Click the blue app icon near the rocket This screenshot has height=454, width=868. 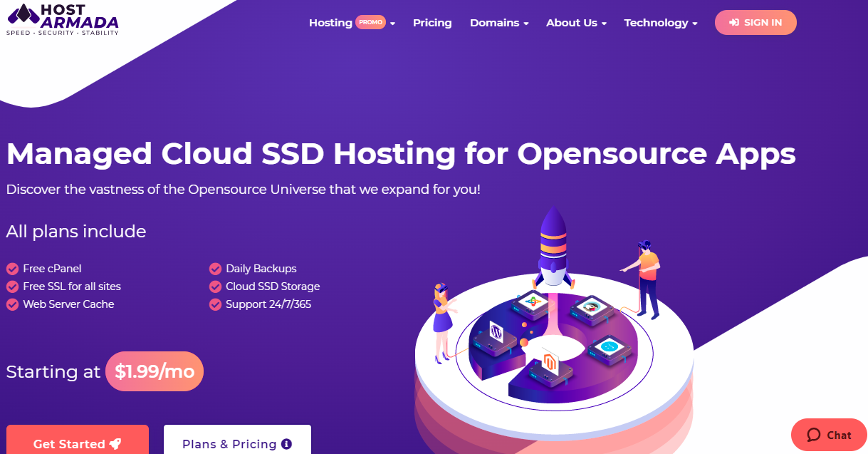pyautogui.click(x=609, y=346)
